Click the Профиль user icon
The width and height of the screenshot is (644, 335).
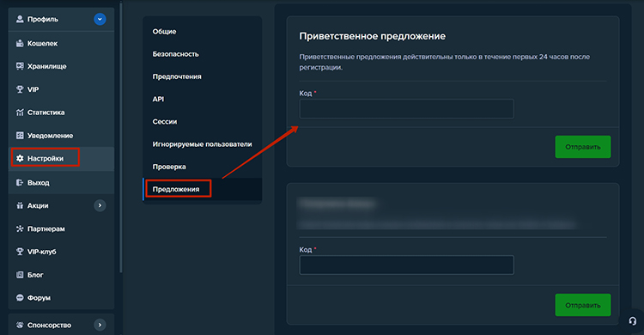pyautogui.click(x=19, y=19)
